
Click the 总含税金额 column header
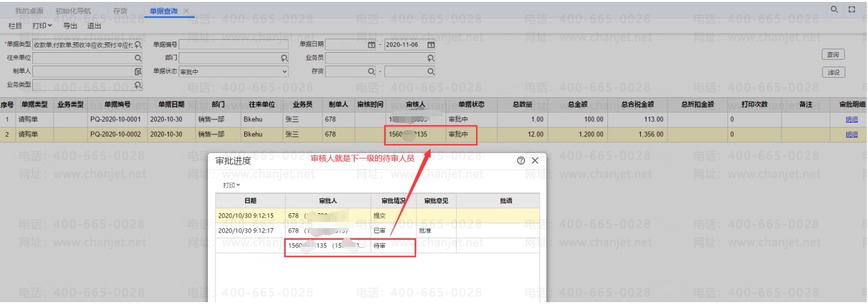click(x=637, y=105)
